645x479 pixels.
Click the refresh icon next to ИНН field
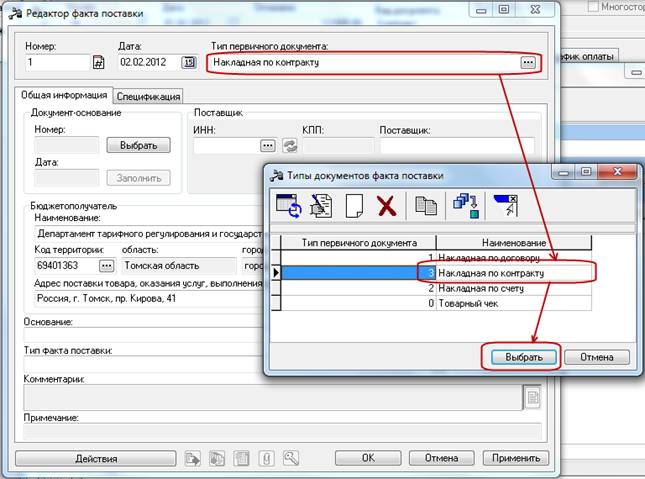click(x=290, y=146)
